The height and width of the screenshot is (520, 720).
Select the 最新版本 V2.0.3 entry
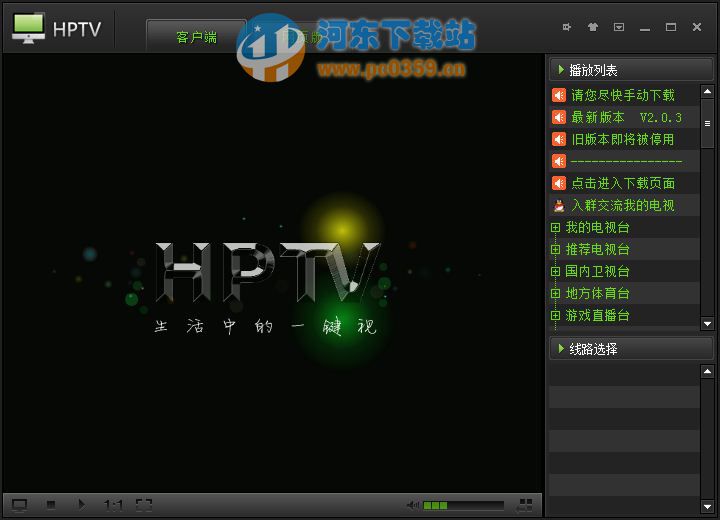(626, 117)
